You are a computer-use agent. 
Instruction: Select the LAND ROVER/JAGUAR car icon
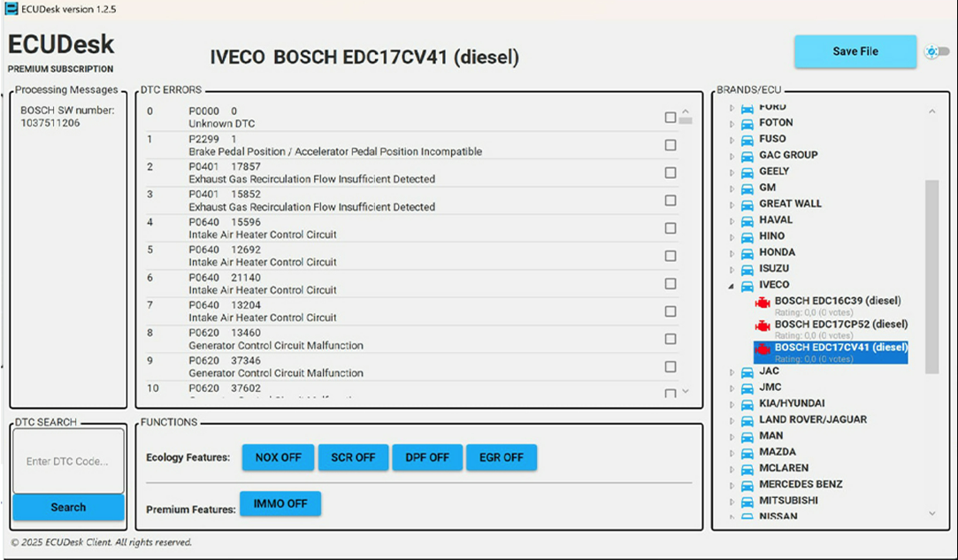(747, 420)
